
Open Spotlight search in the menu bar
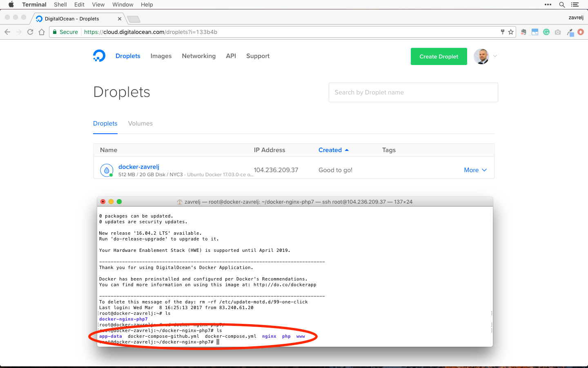point(562,4)
